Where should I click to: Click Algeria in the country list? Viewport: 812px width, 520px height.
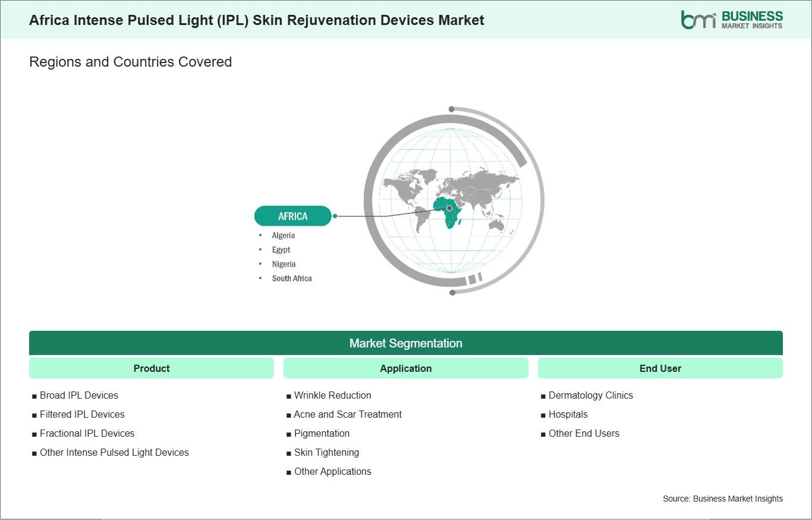[284, 236]
